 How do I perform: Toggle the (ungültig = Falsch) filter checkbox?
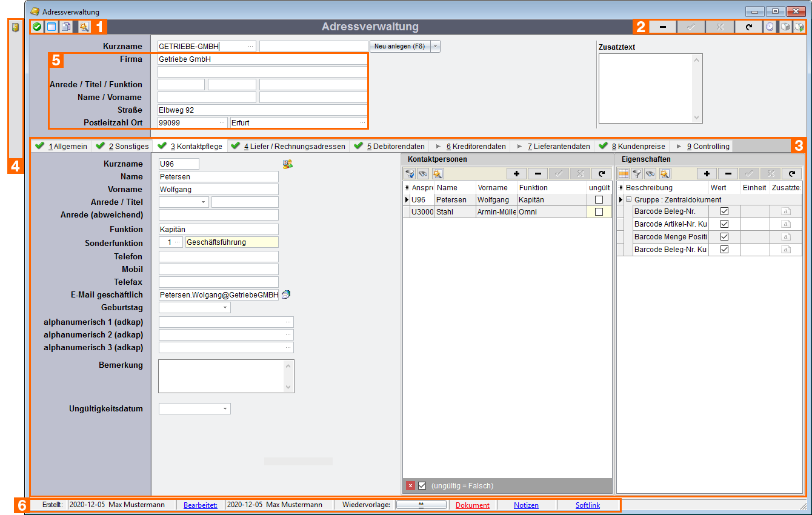click(x=422, y=485)
